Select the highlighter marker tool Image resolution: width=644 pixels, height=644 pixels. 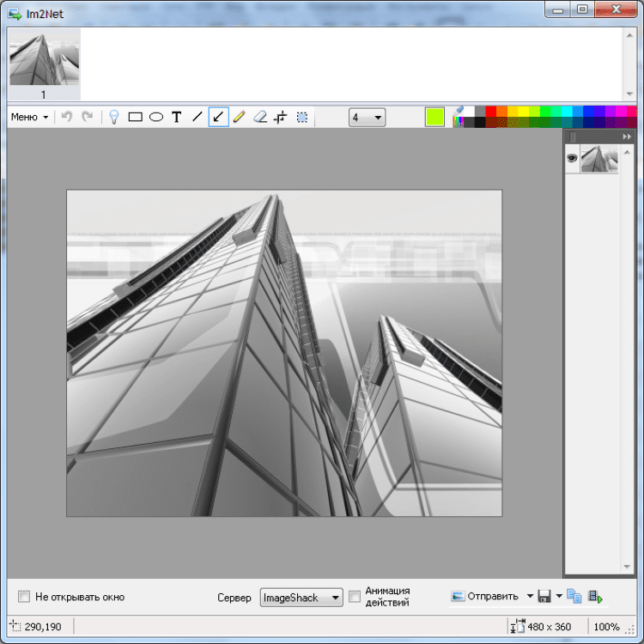[240, 117]
